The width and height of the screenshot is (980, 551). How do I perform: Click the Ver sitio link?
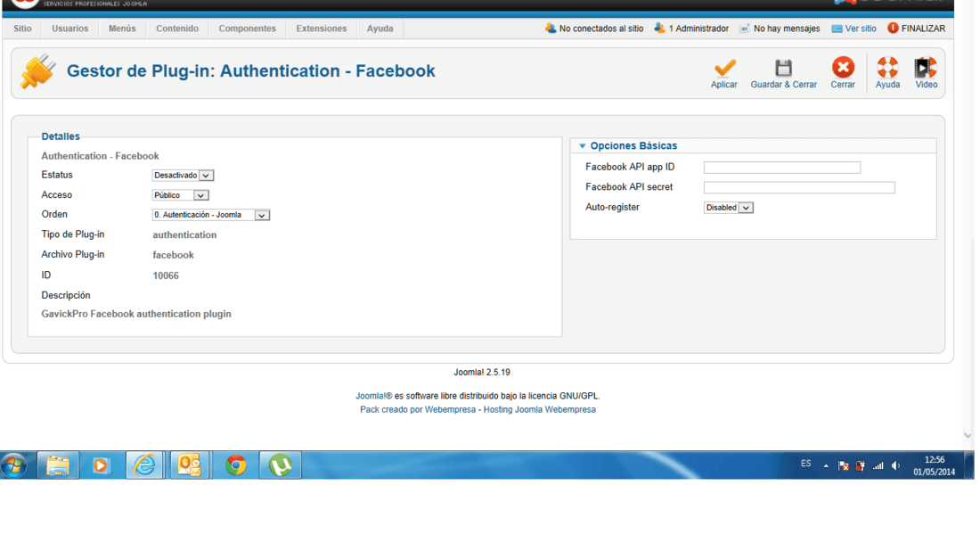(861, 29)
